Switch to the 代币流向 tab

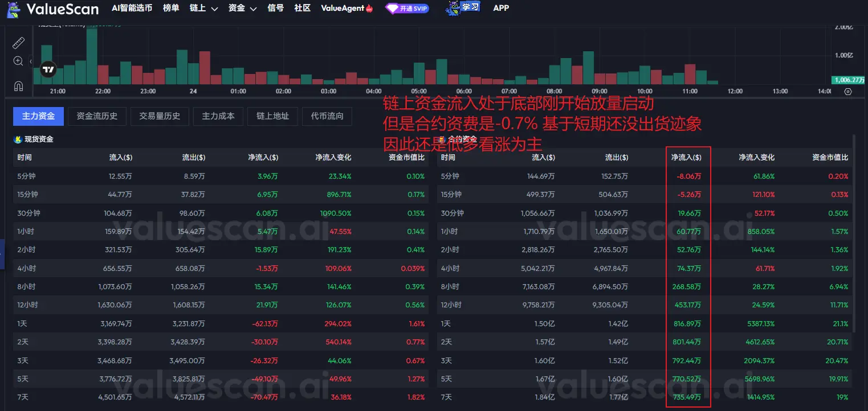point(327,116)
